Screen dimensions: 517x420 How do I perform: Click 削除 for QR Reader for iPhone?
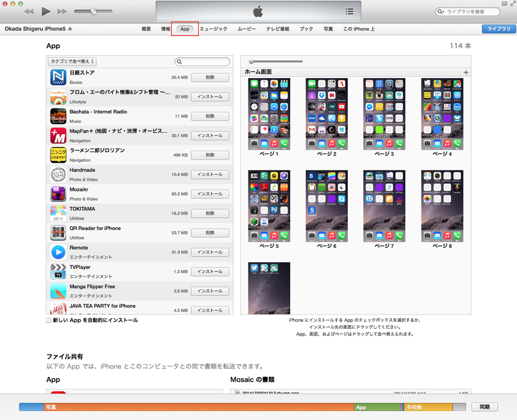[210, 233]
